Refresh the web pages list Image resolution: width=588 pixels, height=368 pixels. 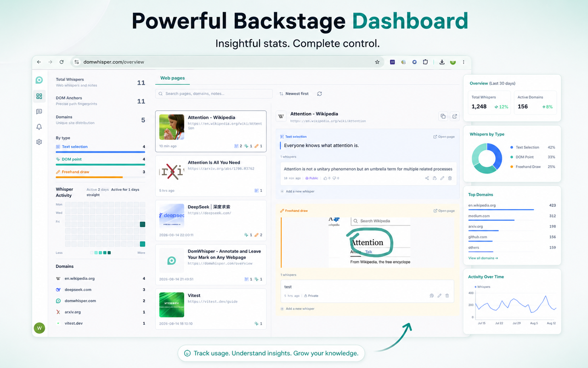(x=319, y=94)
